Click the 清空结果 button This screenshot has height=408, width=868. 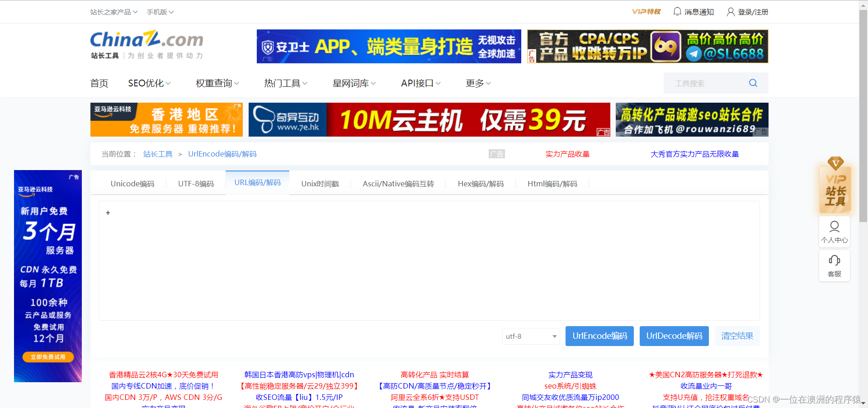[737, 336]
